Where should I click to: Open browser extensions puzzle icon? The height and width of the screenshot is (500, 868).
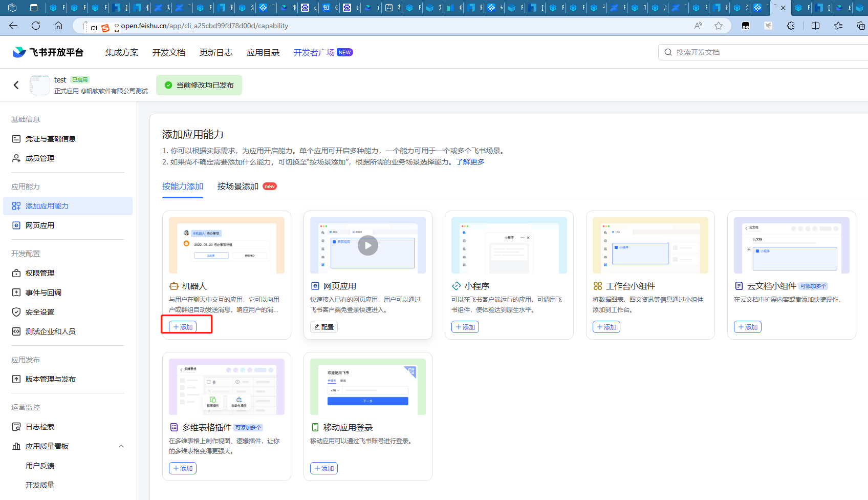791,26
